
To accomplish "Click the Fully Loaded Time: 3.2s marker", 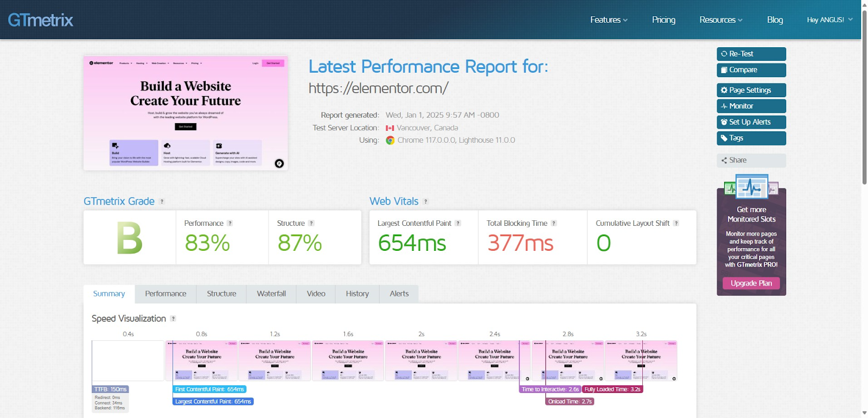I will point(612,389).
